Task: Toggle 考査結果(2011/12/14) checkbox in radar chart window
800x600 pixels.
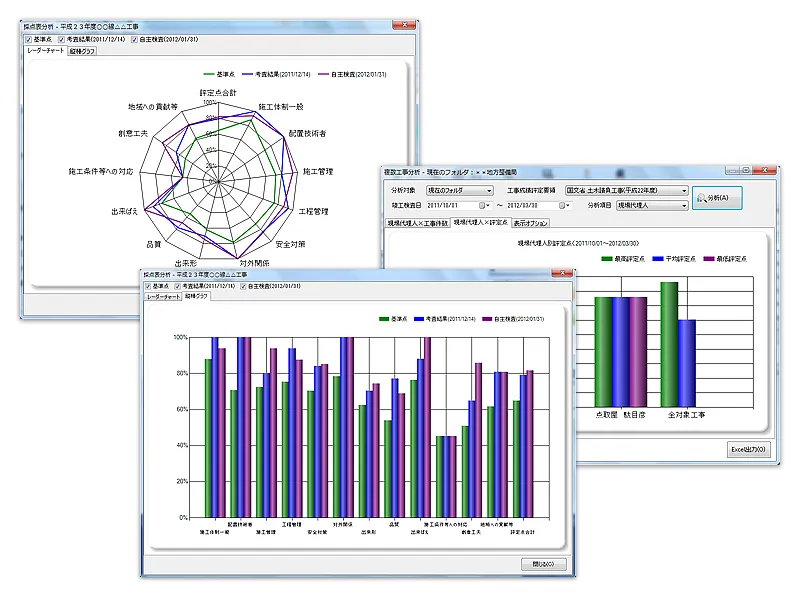Action: coord(61,39)
